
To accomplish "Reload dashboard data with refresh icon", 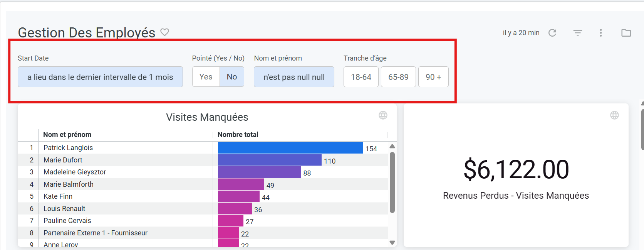I will point(552,33).
